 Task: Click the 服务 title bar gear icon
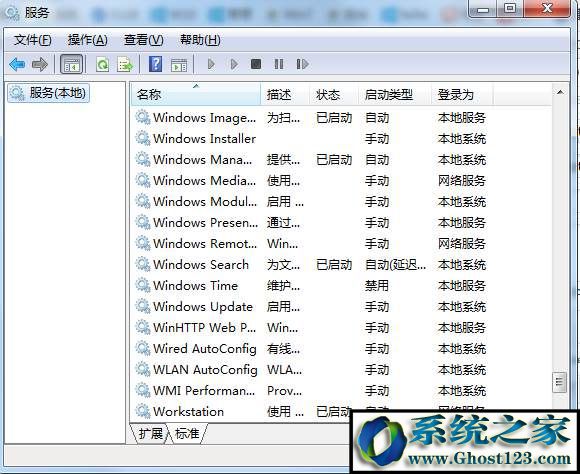[13, 13]
